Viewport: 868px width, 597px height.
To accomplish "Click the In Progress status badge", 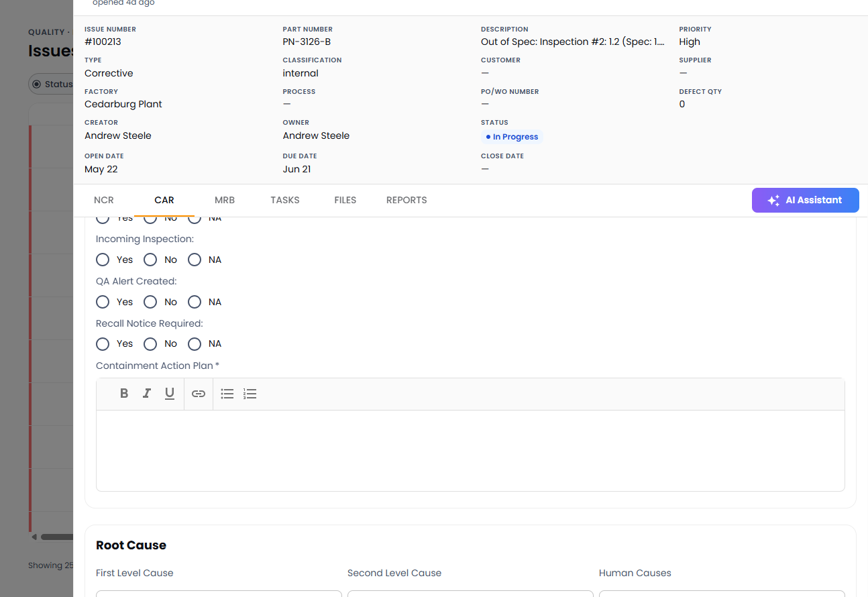I will point(512,137).
